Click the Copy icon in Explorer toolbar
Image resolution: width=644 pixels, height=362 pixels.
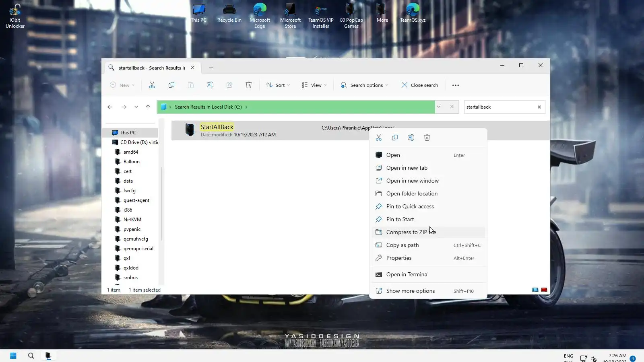coord(171,85)
